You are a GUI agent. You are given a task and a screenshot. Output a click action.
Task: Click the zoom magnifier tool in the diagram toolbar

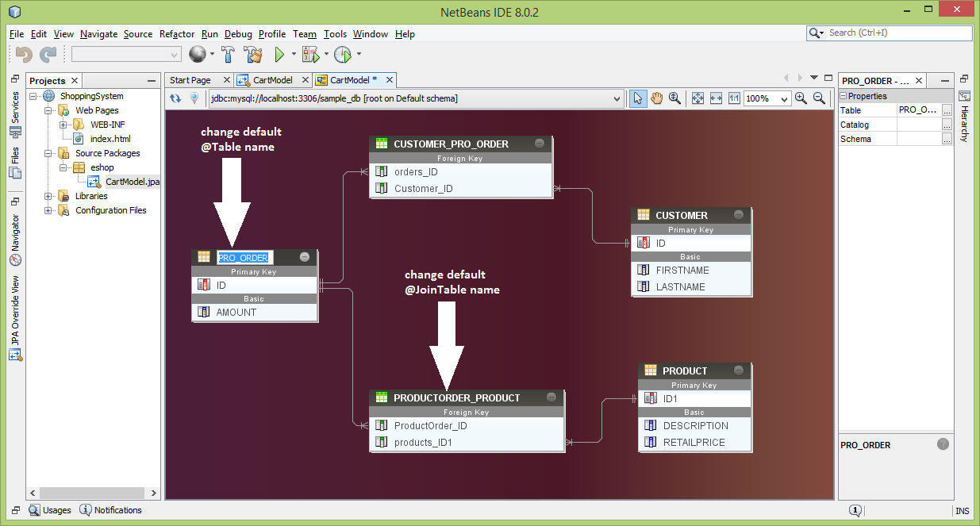(x=674, y=98)
